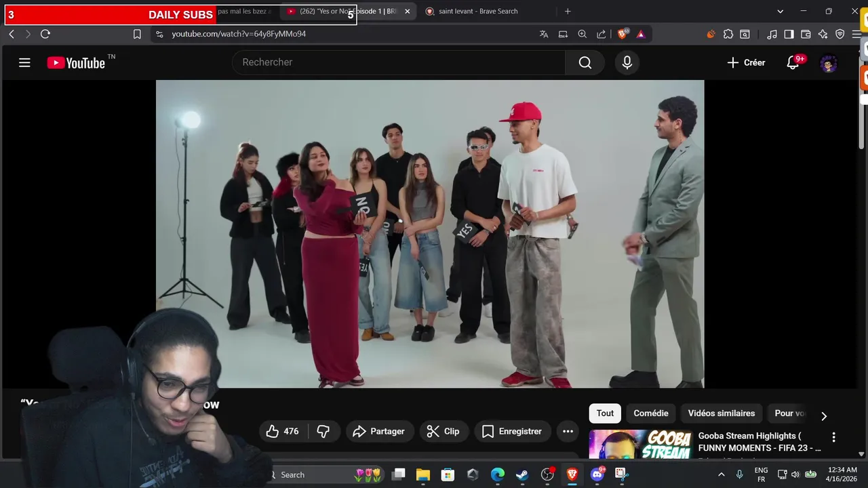Screen dimensions: 868x488
Task: Open Brave Shields lion icon
Action: click(623, 34)
